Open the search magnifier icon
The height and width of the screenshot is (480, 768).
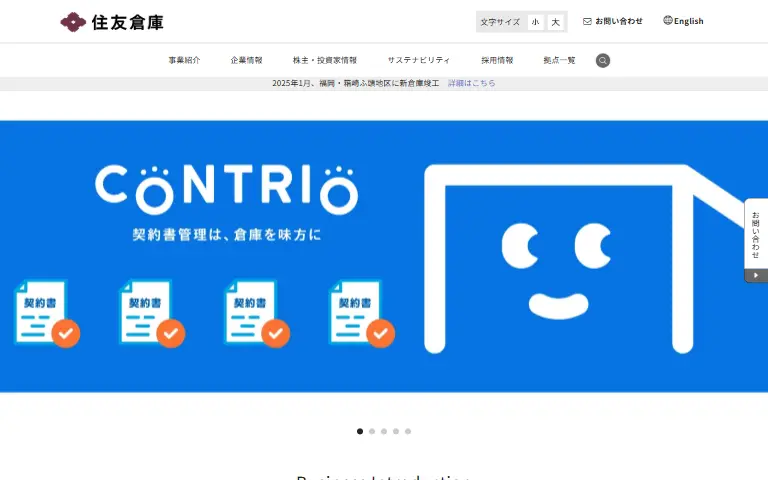602,60
